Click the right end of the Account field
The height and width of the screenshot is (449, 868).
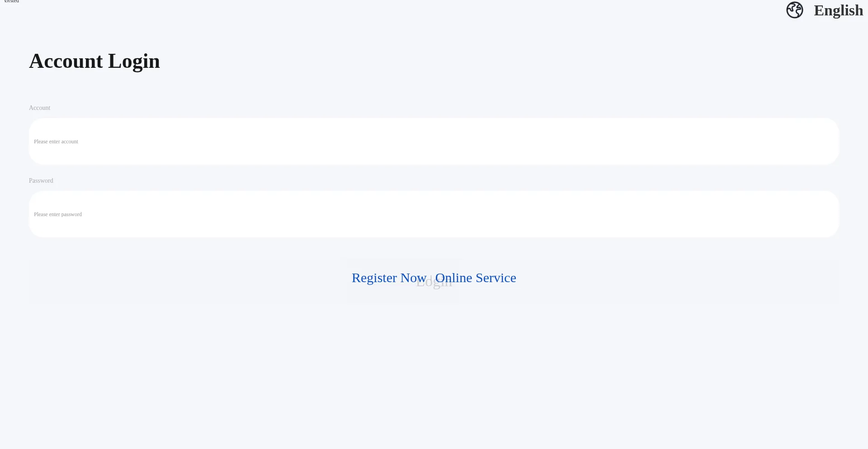814,142
